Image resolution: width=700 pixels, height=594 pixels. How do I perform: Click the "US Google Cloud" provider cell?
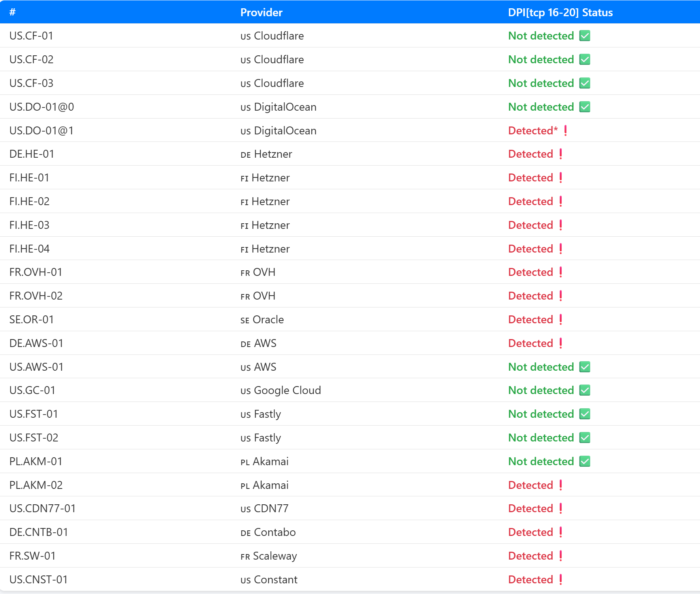(281, 390)
